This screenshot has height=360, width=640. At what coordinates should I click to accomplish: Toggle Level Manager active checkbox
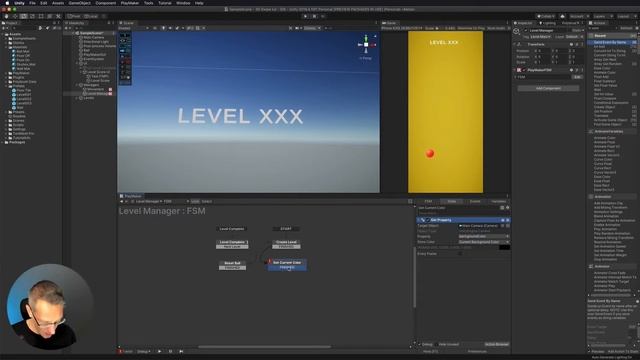coord(526,31)
